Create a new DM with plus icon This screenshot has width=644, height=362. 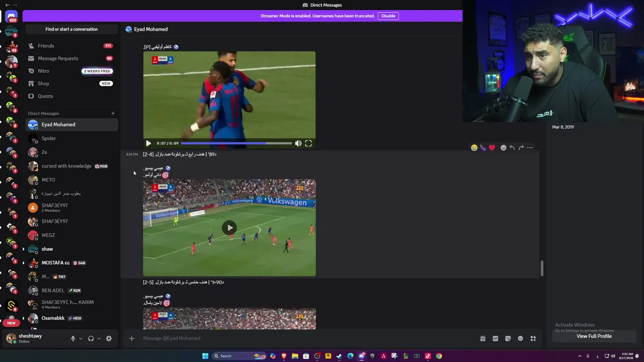point(113,114)
